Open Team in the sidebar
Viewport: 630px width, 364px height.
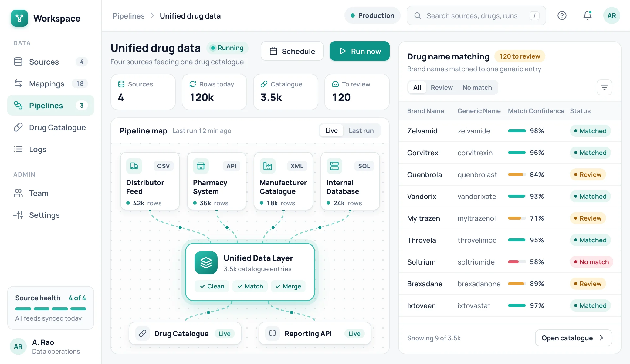(x=51, y=193)
